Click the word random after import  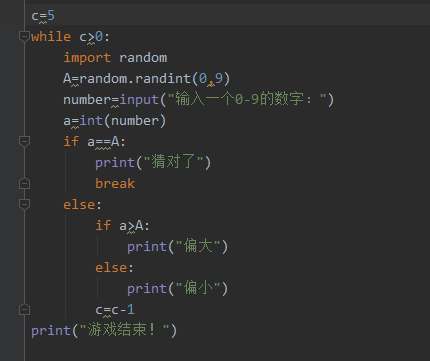tap(143, 58)
